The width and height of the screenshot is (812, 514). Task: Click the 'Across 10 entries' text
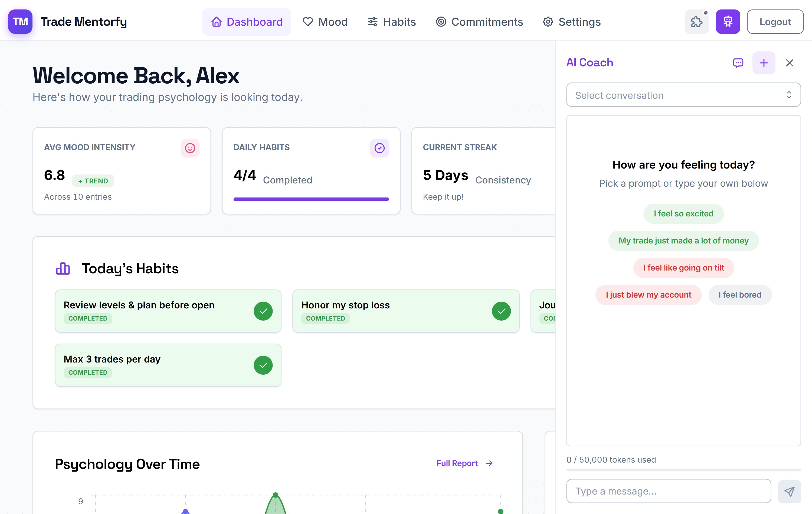[x=78, y=197]
